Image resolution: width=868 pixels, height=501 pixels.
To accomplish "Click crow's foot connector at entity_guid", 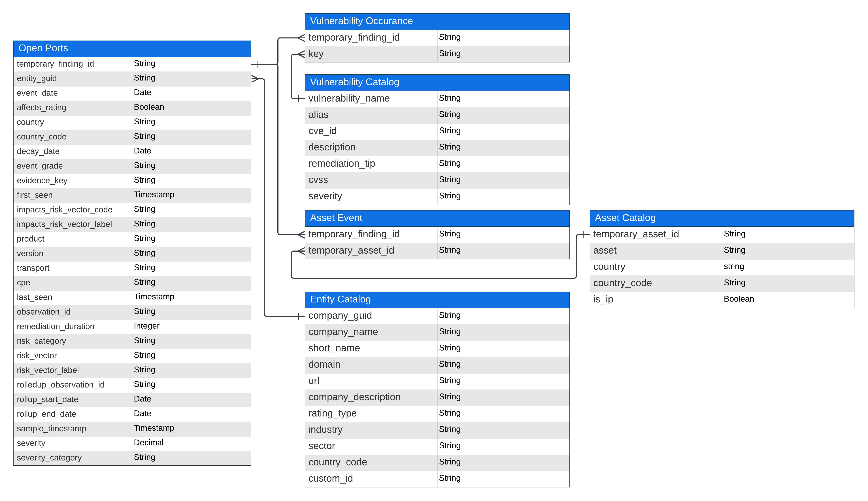I will click(255, 79).
